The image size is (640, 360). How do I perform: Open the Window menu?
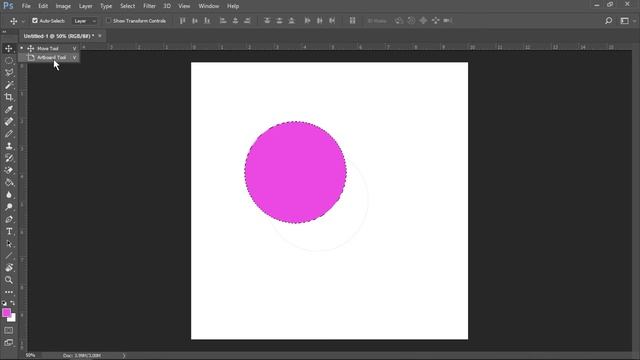209,6
